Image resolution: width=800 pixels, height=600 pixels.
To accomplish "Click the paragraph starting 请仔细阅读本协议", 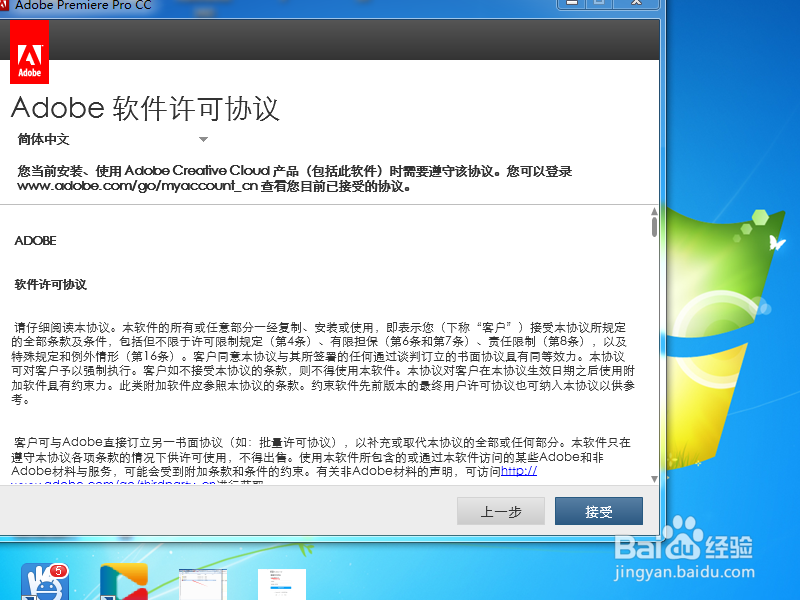I will coord(323,363).
